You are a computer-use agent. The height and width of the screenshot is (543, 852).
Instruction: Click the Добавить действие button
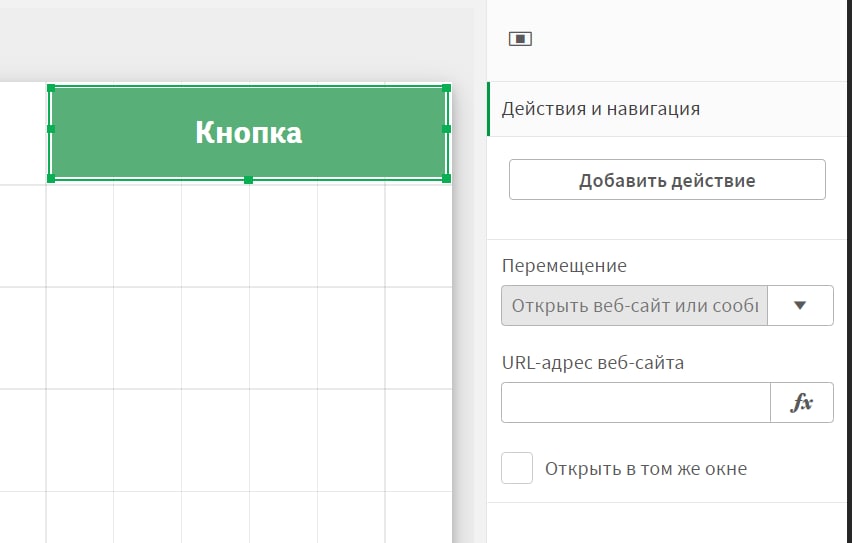click(x=667, y=180)
